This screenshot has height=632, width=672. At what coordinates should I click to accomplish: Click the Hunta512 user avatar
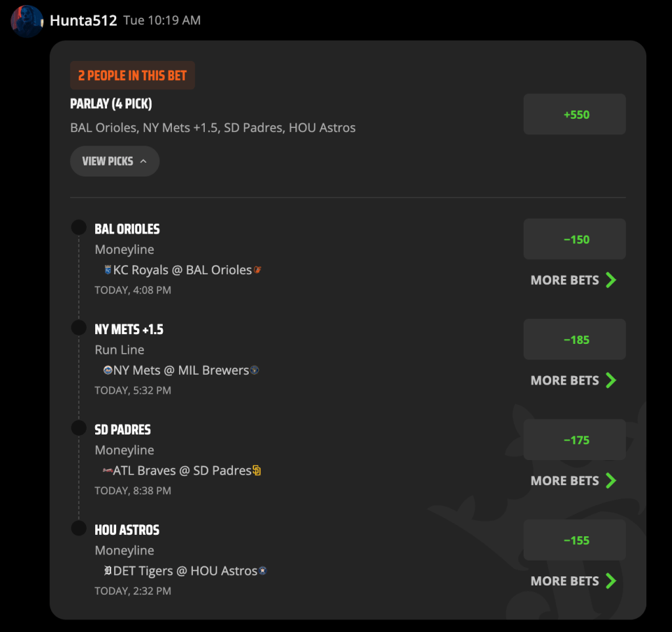point(26,21)
